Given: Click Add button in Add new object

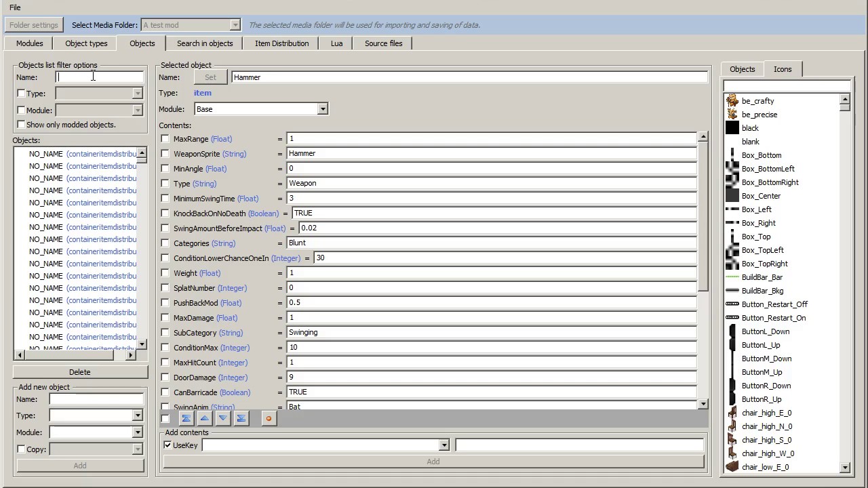Looking at the screenshot, I should [80, 466].
